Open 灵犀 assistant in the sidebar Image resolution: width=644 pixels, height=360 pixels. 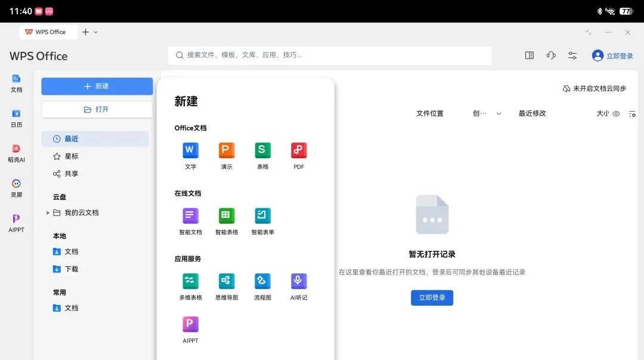tap(17, 189)
